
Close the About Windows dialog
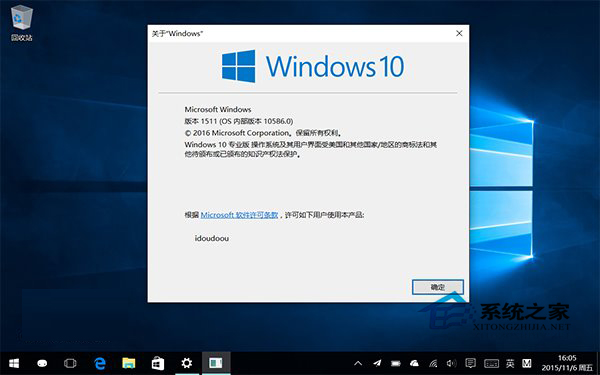[459, 33]
